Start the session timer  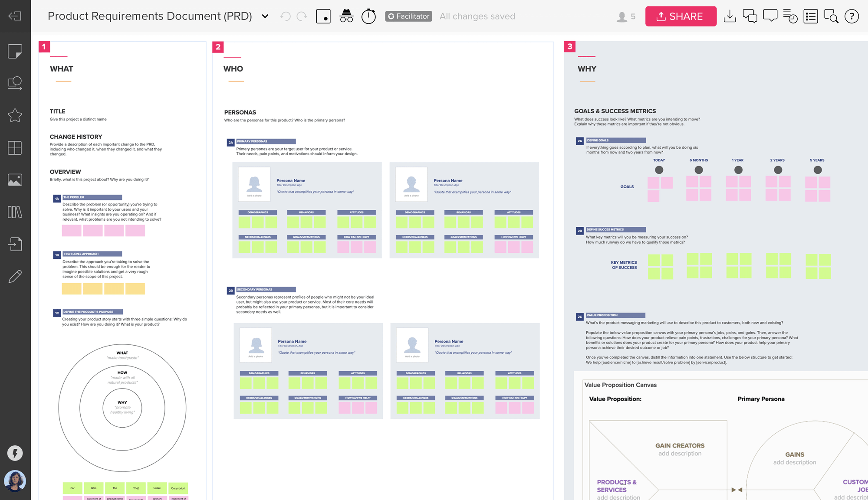(x=368, y=16)
